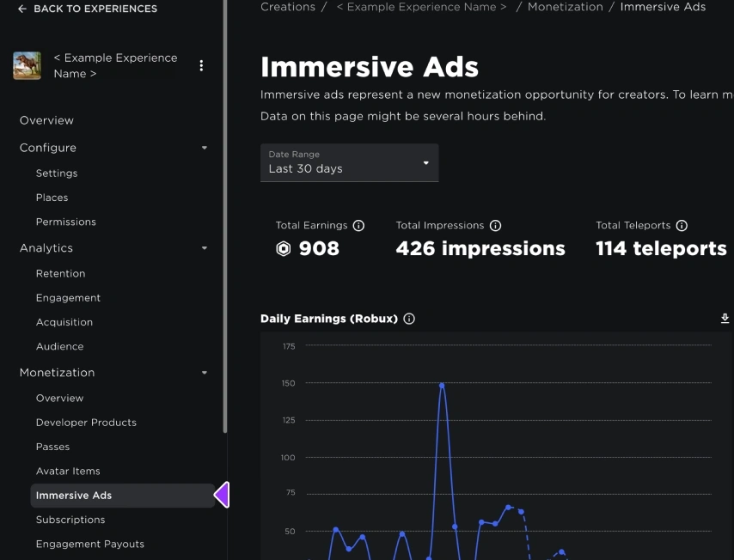This screenshot has width=734, height=560.
Task: Click the experience thumbnail image
Action: click(x=28, y=65)
